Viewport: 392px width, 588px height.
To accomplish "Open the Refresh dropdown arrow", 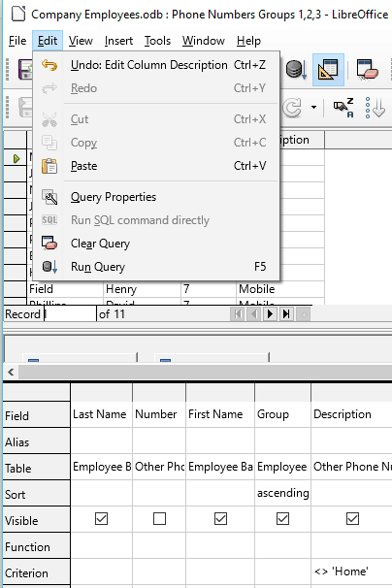I will tap(313, 108).
